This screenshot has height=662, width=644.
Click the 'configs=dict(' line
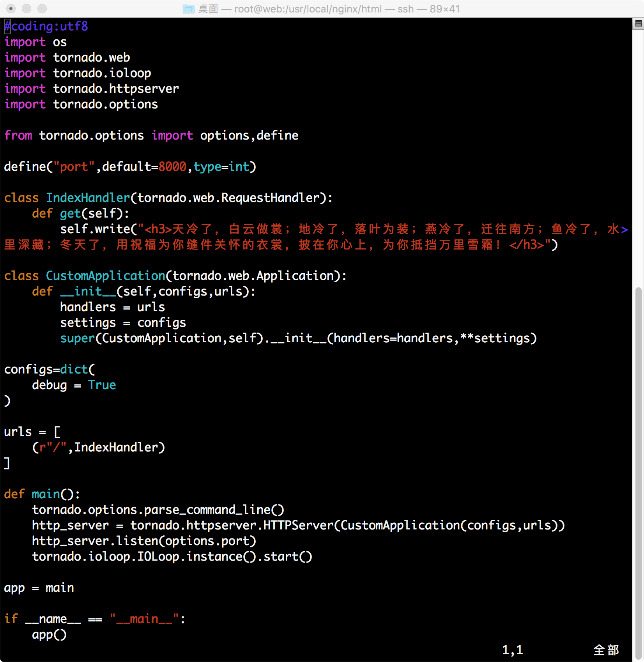pos(50,369)
